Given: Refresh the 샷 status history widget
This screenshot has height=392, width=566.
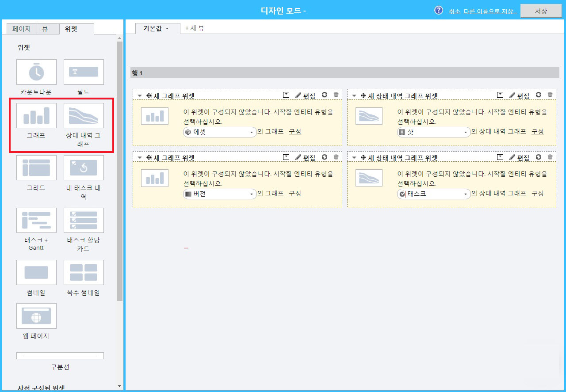Looking at the screenshot, I should pos(539,95).
